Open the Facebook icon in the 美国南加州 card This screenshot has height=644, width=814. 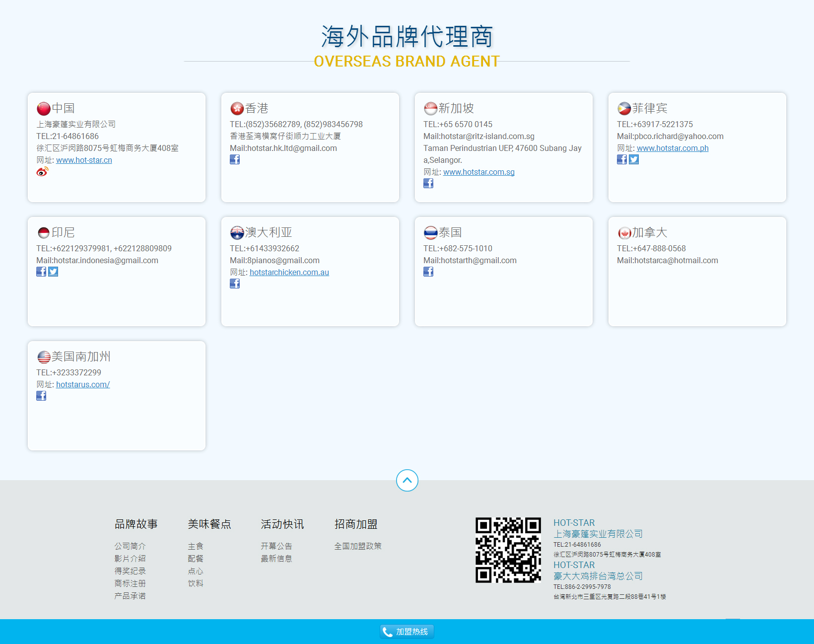(41, 396)
